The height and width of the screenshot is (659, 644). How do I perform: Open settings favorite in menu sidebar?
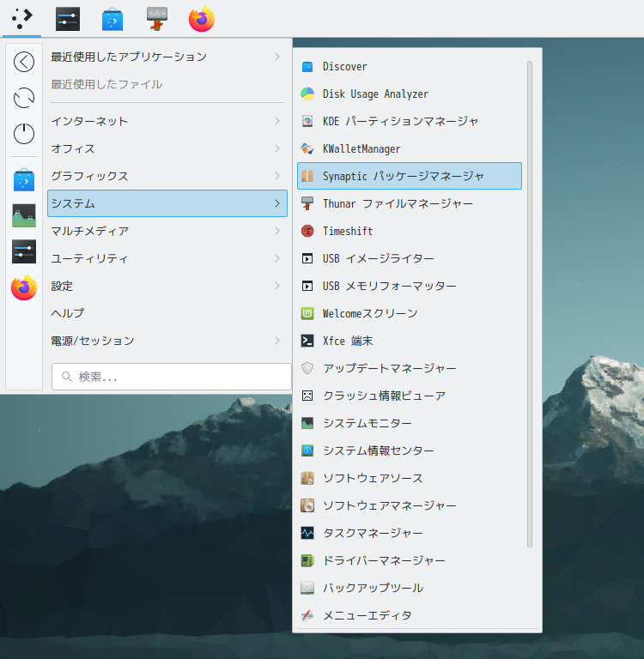coord(24,251)
